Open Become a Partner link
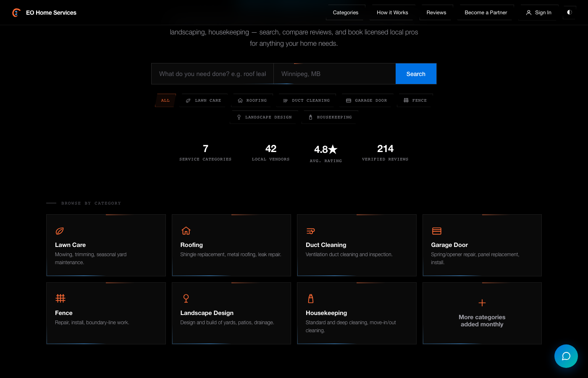Viewport: 588px width, 378px height. click(x=486, y=13)
